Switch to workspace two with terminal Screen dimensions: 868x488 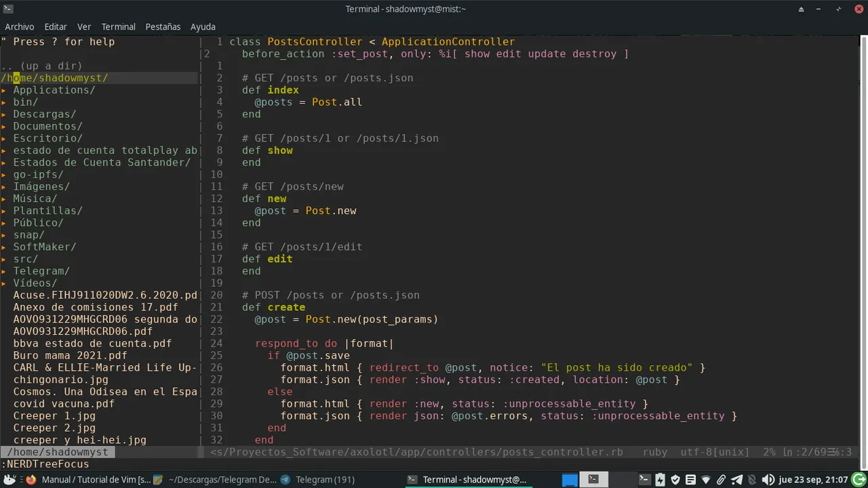[594, 480]
